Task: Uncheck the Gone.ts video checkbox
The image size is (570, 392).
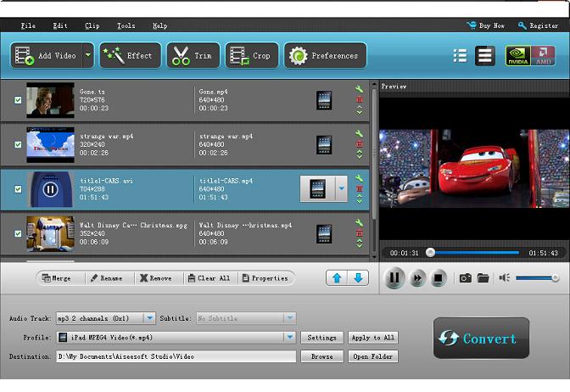Action: 18,100
